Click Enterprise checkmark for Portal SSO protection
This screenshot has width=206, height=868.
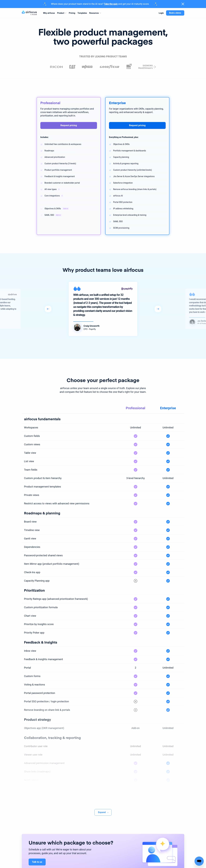click(x=168, y=701)
